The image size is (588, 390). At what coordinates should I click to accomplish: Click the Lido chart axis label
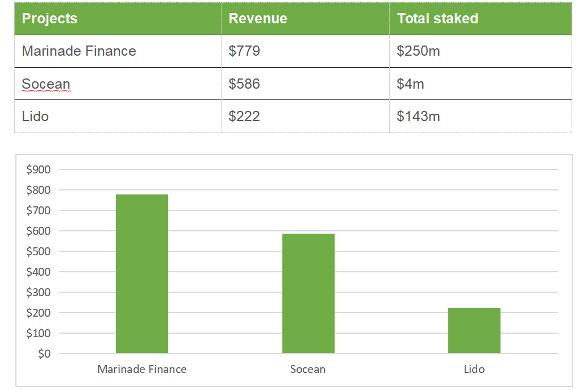474,370
